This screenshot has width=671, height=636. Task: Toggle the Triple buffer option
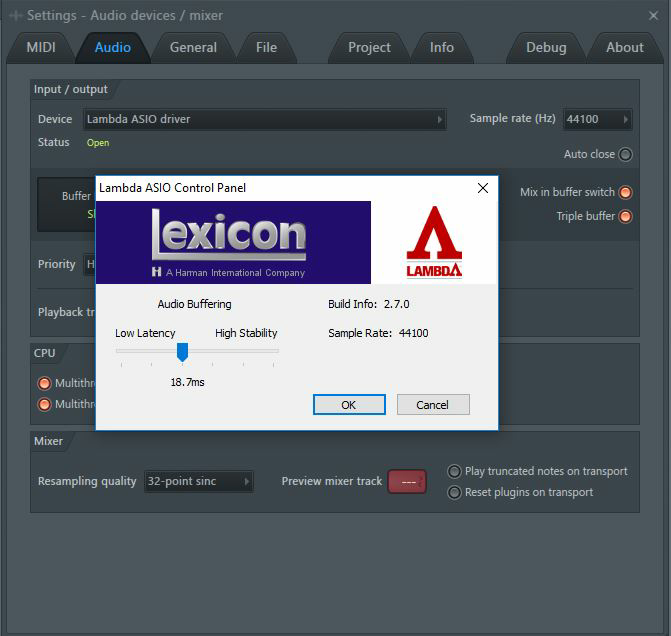click(x=625, y=217)
